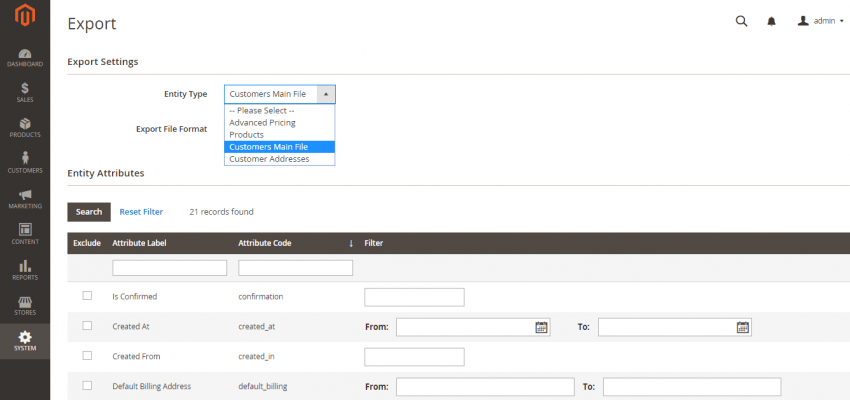
Task: Check Exclude for Created At
Action: [x=87, y=326]
